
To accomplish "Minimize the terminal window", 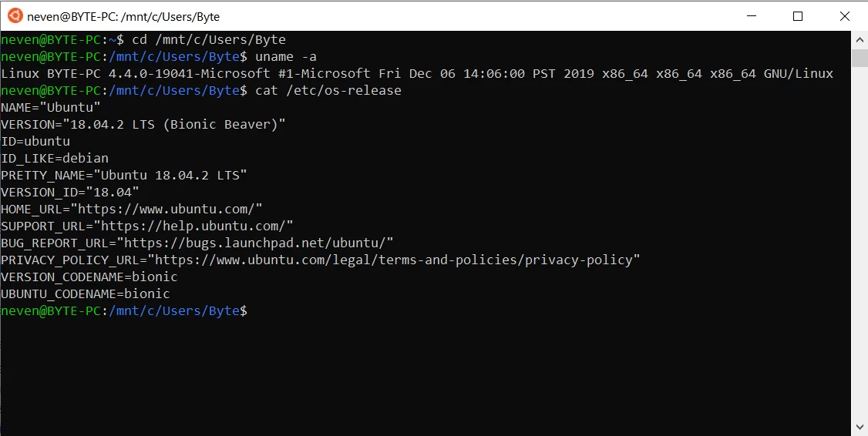I will tap(754, 15).
